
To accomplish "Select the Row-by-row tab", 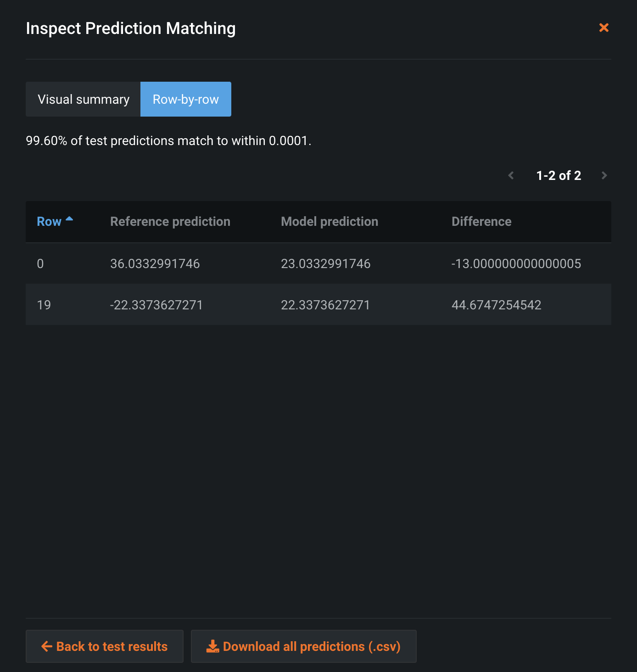I will 185,99.
